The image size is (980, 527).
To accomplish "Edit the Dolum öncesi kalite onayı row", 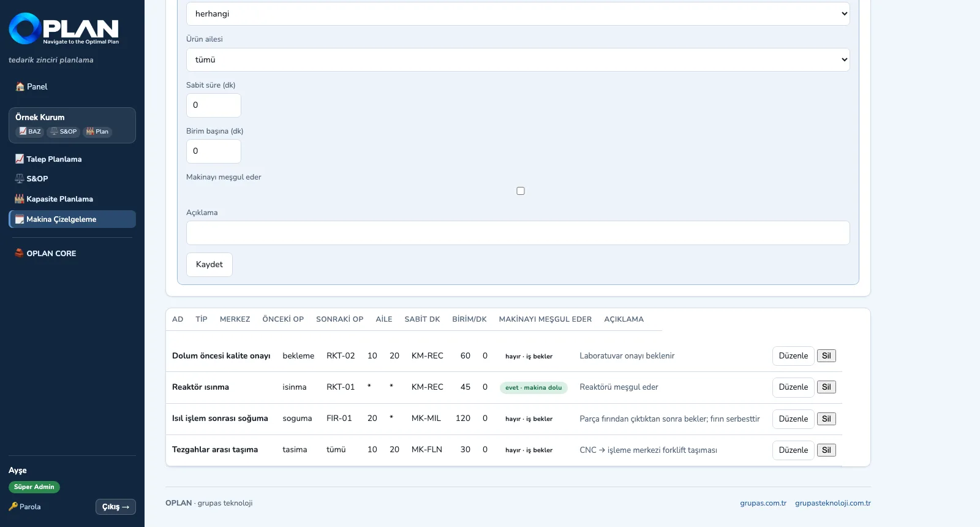I will click(x=793, y=356).
